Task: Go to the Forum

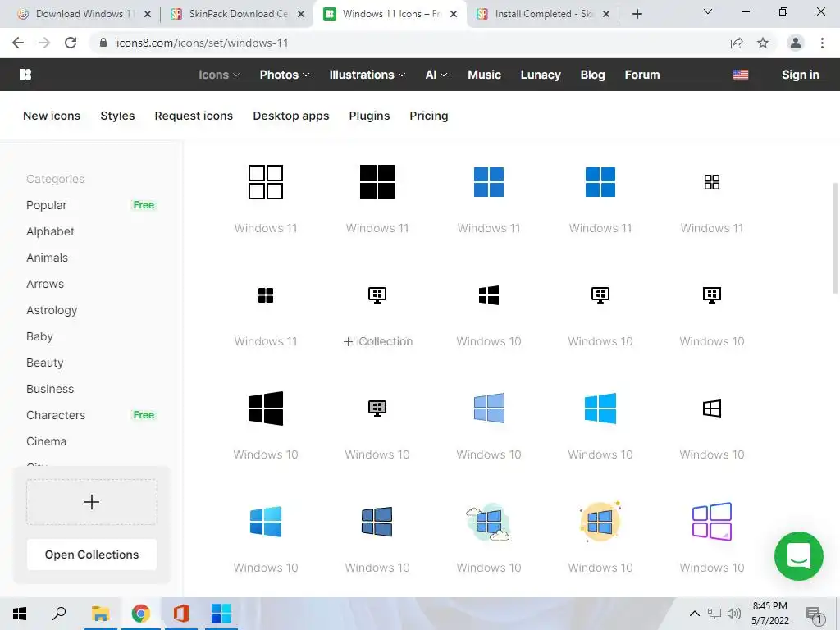Action: coord(641,75)
